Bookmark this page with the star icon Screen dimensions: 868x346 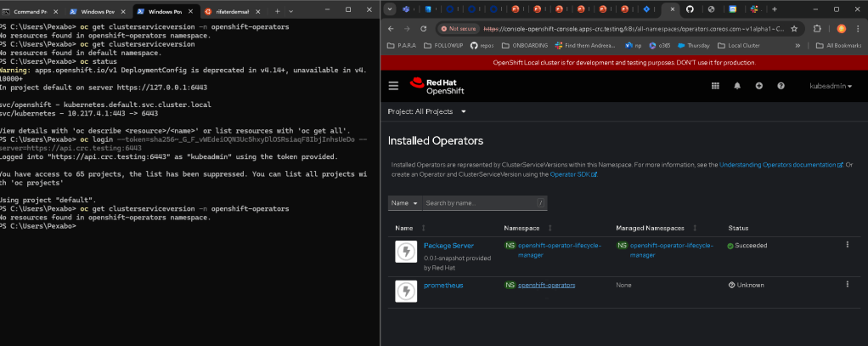coord(794,29)
